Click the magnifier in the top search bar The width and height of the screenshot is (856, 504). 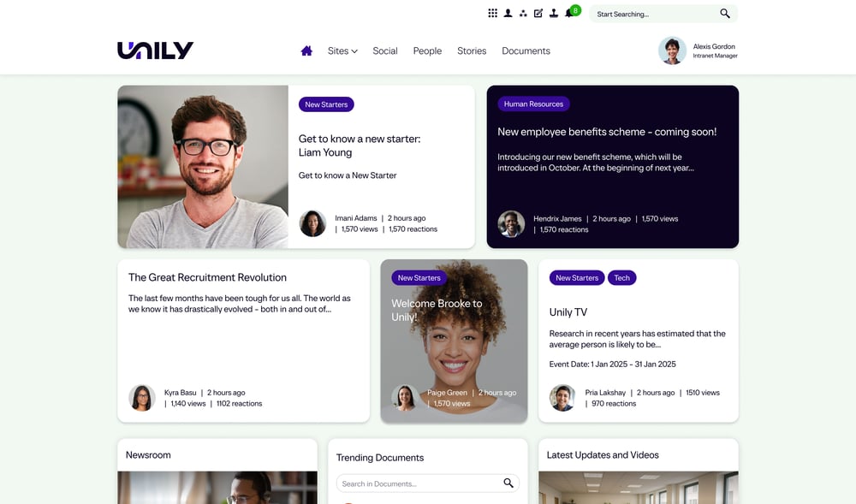click(724, 14)
